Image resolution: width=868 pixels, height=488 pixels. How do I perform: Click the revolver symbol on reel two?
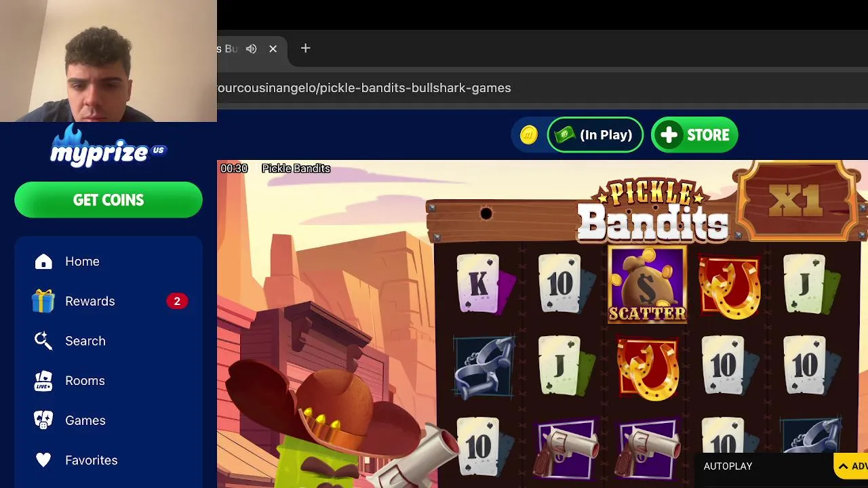[x=566, y=448]
